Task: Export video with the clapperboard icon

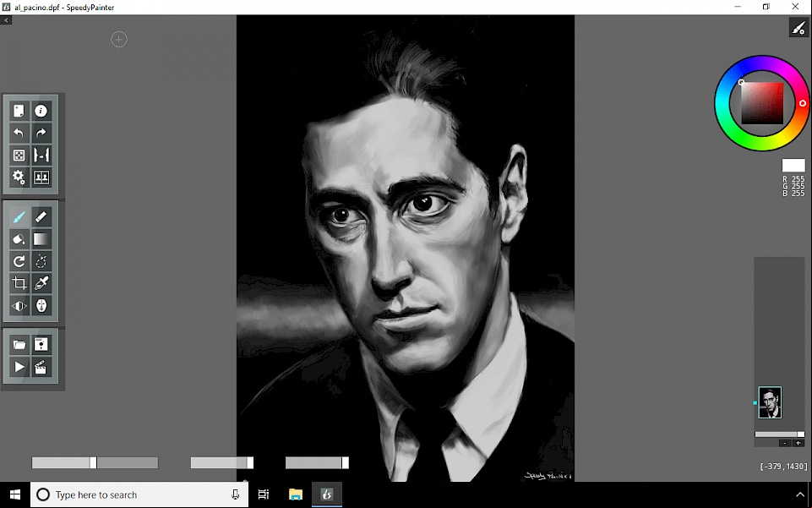Action: [41, 367]
